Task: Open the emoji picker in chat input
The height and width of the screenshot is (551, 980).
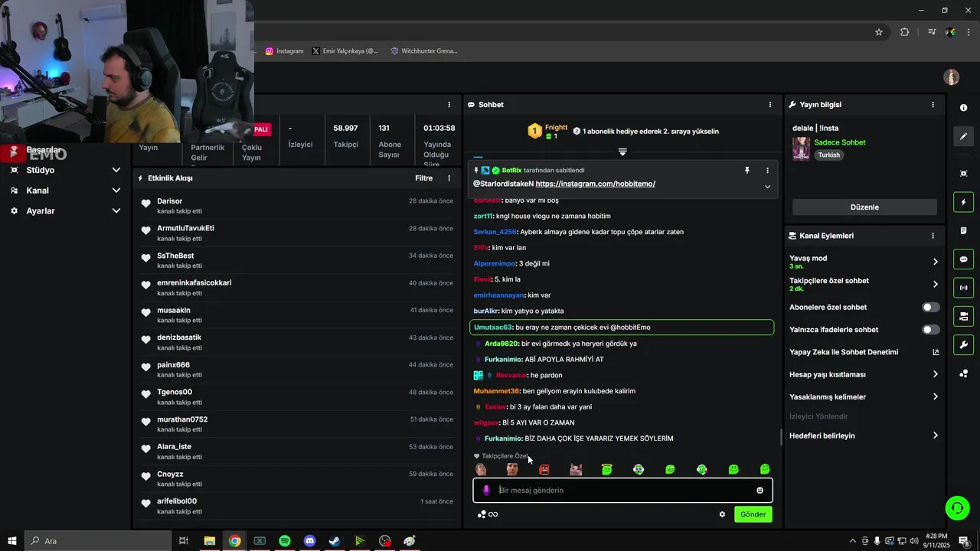Action: click(759, 491)
